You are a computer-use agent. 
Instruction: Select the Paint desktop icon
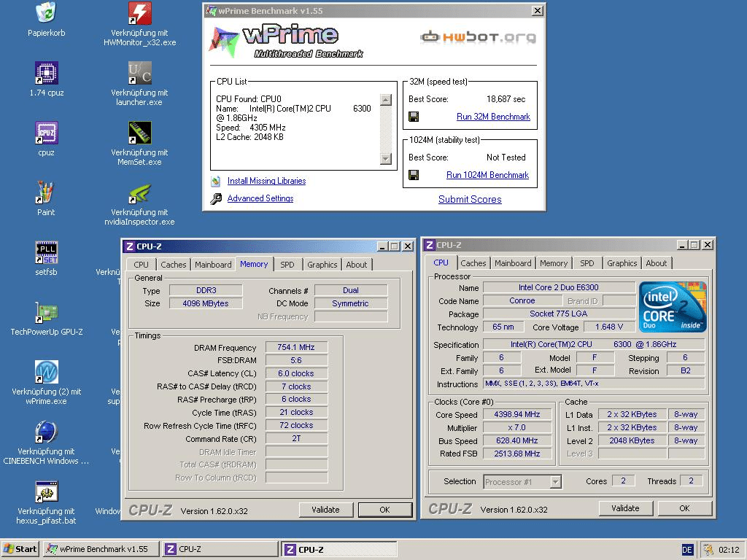tap(46, 192)
